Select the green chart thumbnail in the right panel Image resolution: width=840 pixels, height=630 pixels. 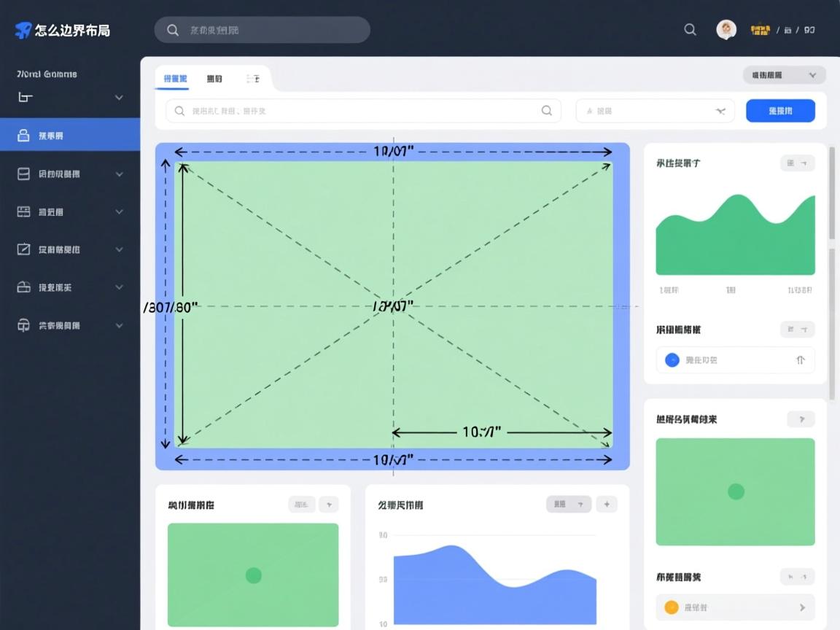(x=735, y=491)
